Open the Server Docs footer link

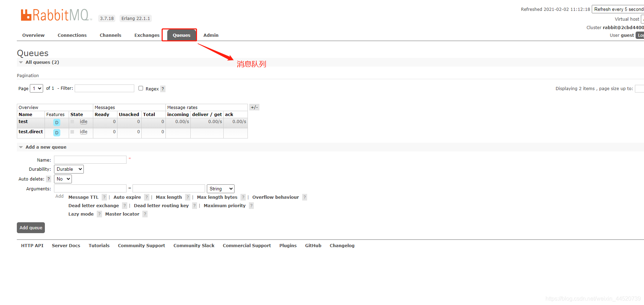click(66, 246)
